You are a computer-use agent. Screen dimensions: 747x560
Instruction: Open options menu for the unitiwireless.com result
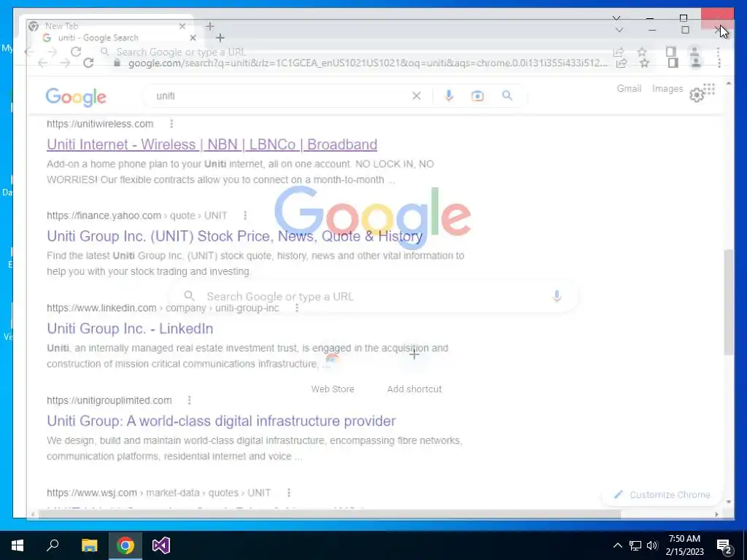[171, 124]
